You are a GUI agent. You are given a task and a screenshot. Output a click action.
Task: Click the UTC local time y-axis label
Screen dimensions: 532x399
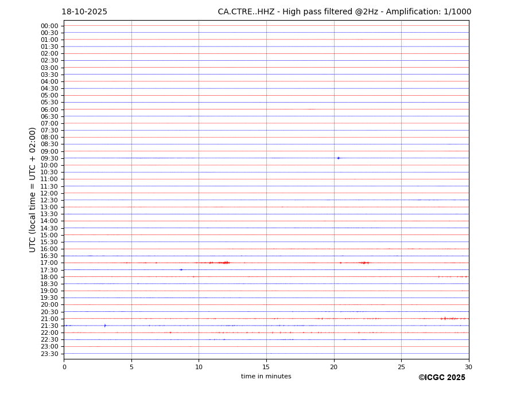point(33,189)
